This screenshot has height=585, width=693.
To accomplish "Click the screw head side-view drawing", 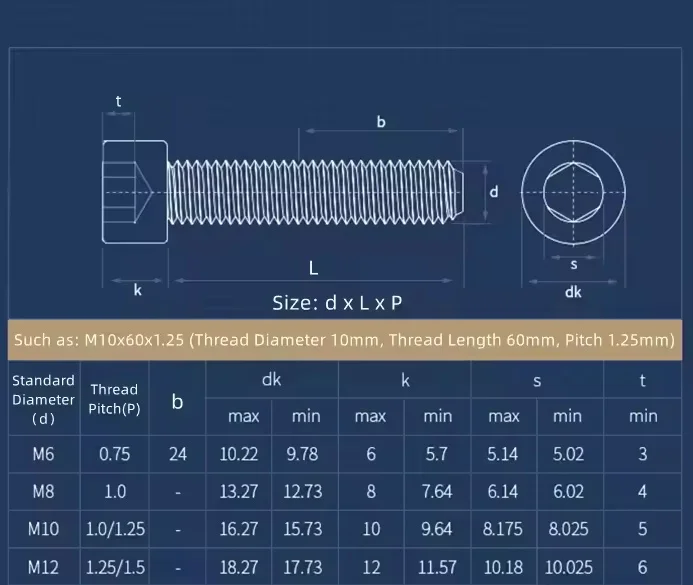I will click(x=135, y=192).
